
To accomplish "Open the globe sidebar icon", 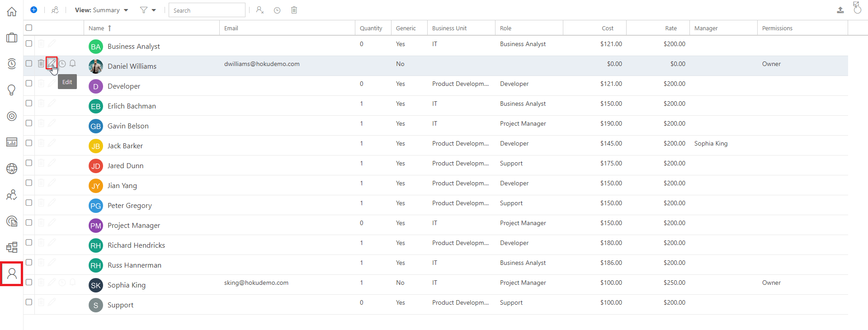I will (x=12, y=169).
